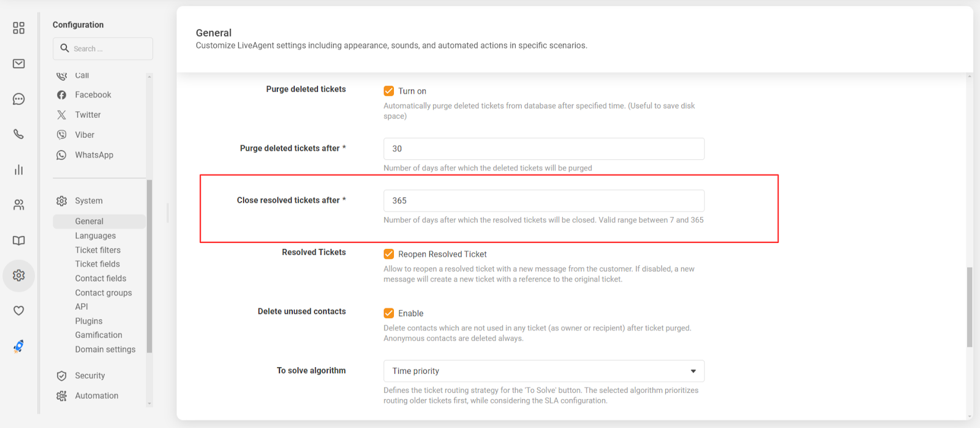Uncheck Purge deleted tickets Turn on
980x428 pixels.
point(389,91)
